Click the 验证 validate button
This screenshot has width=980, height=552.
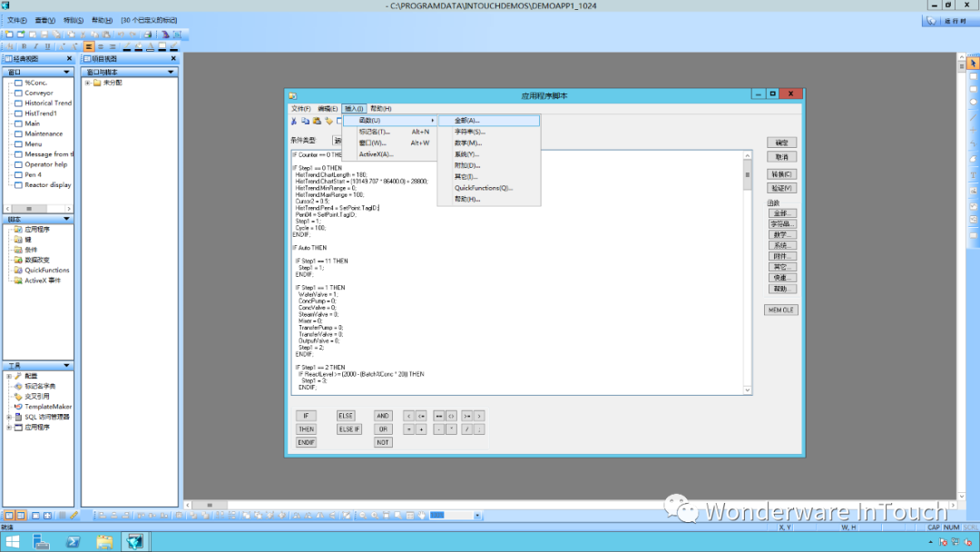[780, 187]
